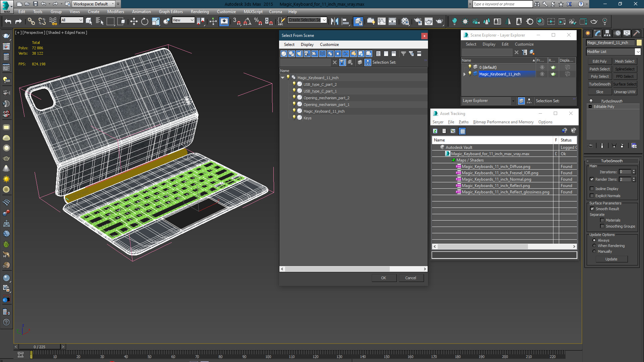Screen dimensions: 644x362
Task: Click the object name field Magic_Keyboard_11_inch
Action: click(x=610, y=43)
